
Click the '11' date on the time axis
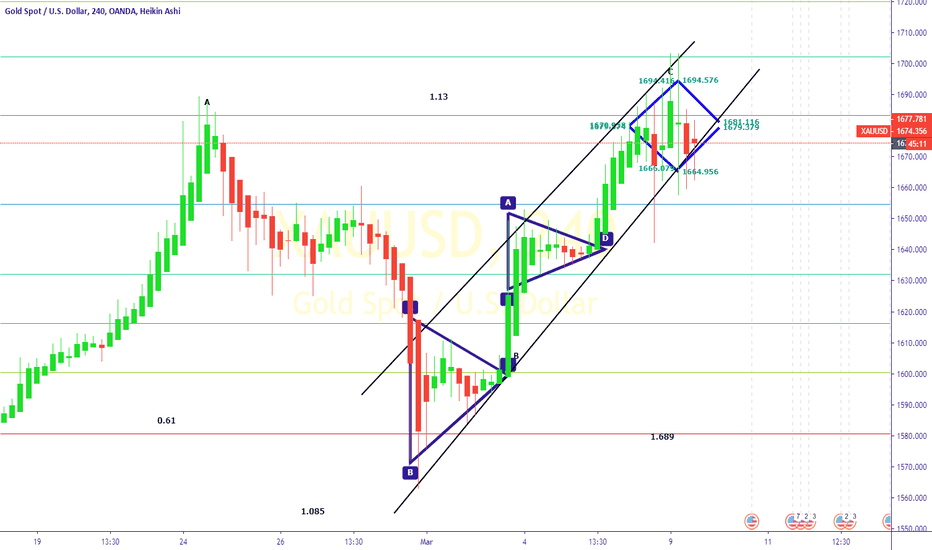(768, 542)
